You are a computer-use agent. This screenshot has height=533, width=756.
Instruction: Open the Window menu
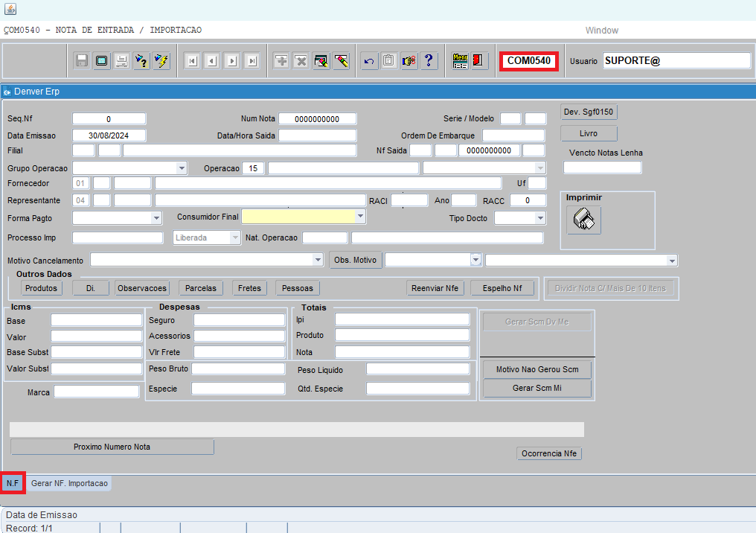[602, 31]
